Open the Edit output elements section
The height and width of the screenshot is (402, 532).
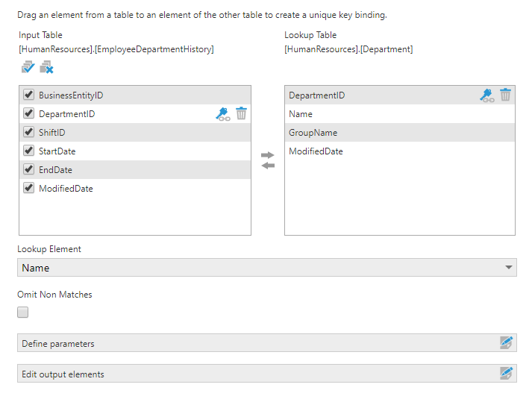(254, 374)
